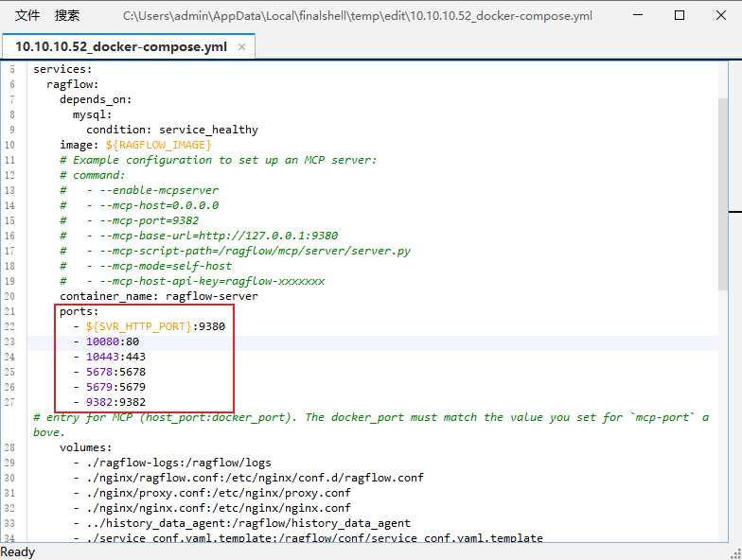Click the Ready status bar text
This screenshot has width=742, height=560.
(x=18, y=552)
